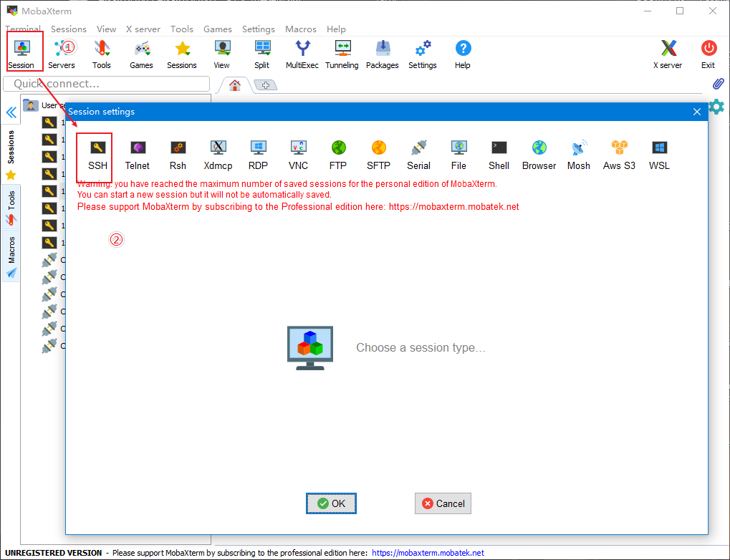Click the Sessions star toolbar icon
This screenshot has height=560, width=730.
(182, 54)
